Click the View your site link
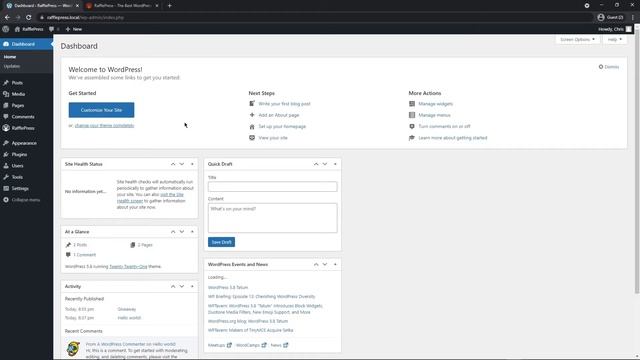 pyautogui.click(x=273, y=138)
